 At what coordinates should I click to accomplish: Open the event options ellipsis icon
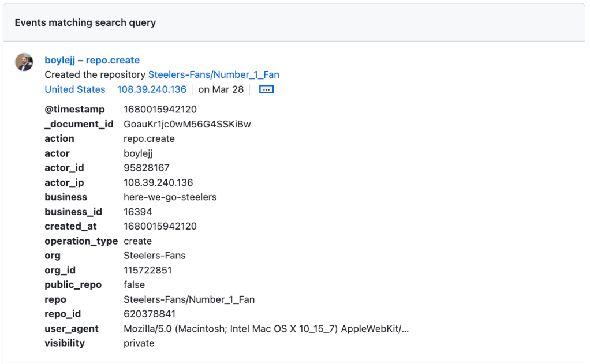coord(266,89)
